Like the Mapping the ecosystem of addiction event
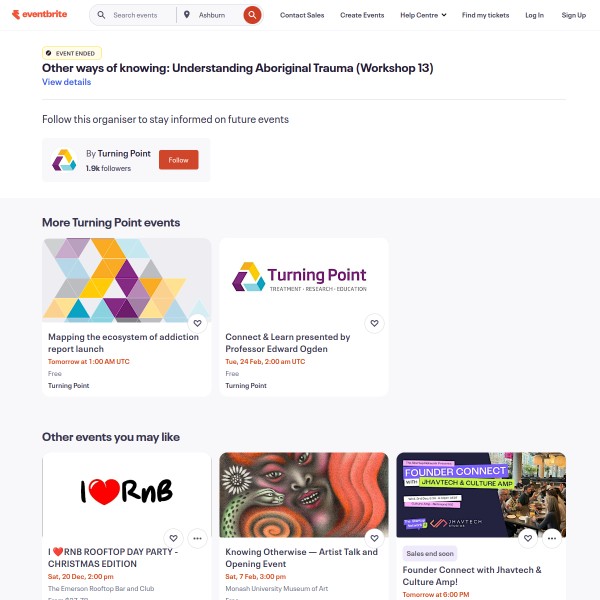 coord(197,323)
